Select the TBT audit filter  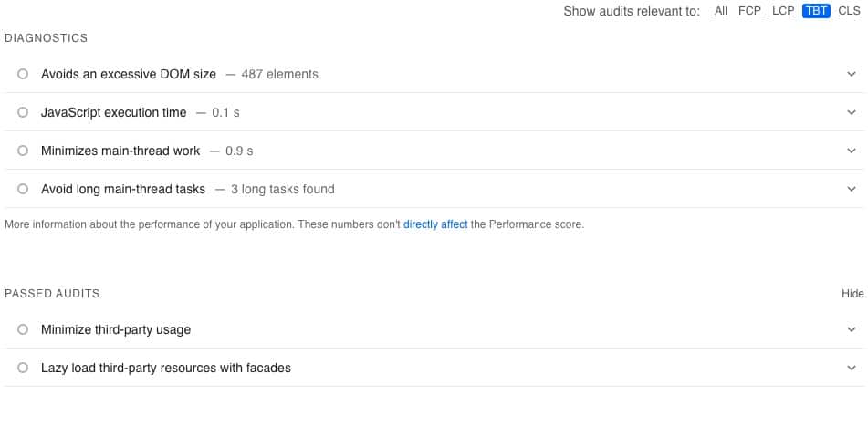coord(816,11)
